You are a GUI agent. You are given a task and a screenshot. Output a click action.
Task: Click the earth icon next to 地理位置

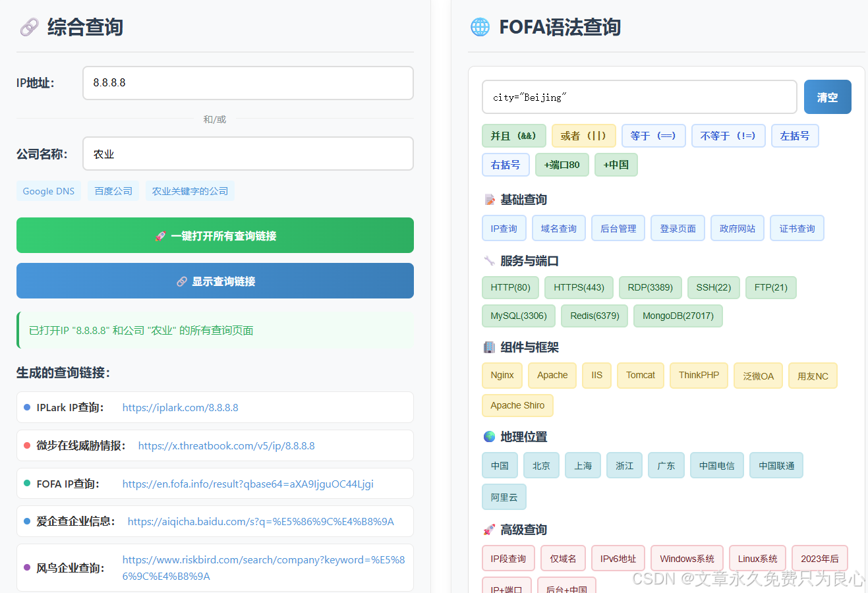(489, 437)
